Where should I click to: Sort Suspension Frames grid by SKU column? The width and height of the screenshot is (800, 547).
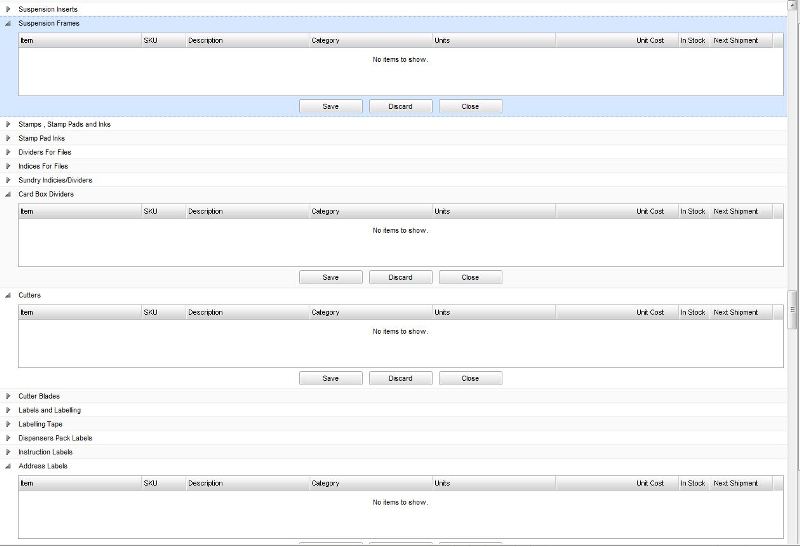pyautogui.click(x=162, y=41)
